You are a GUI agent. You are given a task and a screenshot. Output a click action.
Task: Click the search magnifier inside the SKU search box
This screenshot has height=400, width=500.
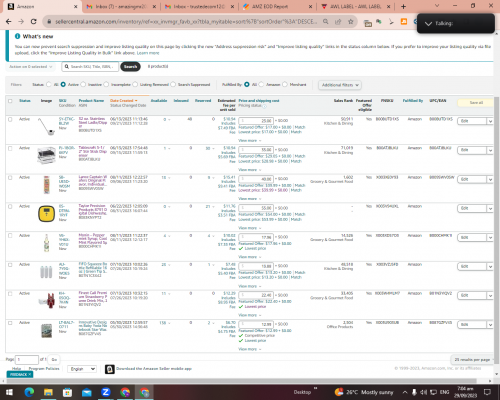click(x=67, y=67)
